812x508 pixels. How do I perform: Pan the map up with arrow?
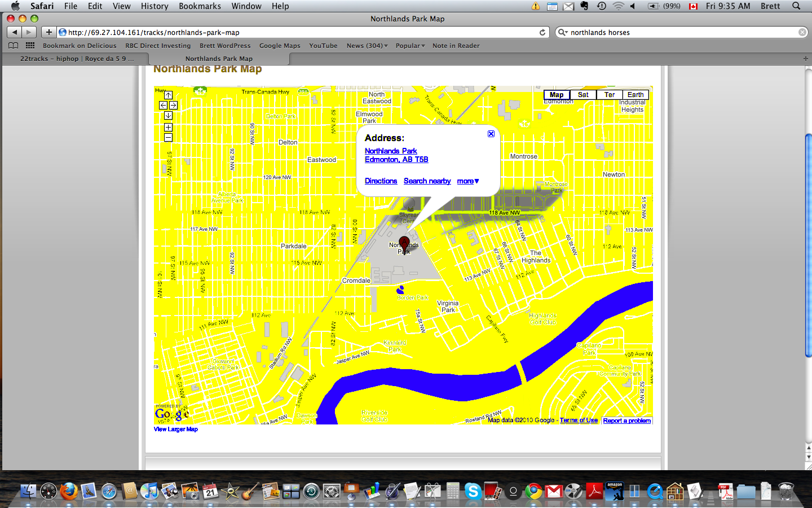click(168, 95)
